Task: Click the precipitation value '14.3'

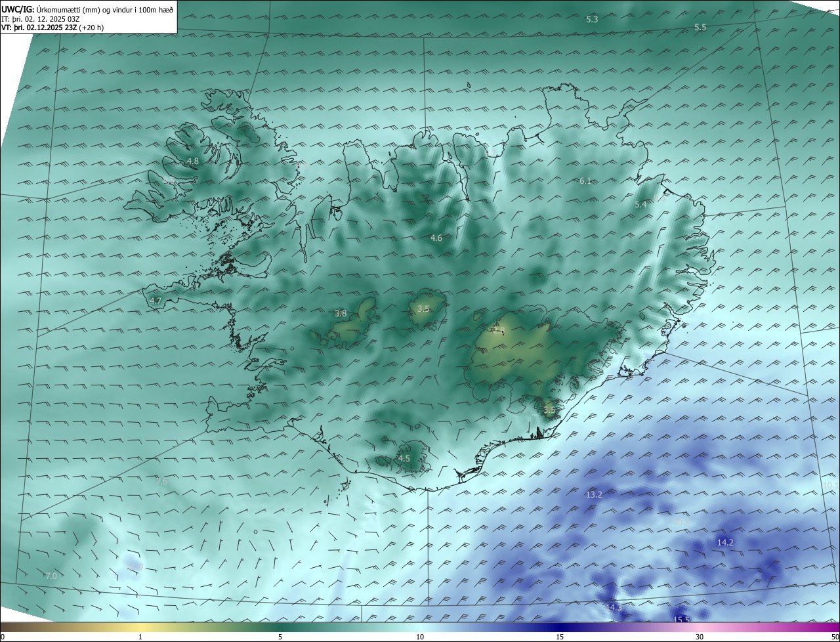Action: coord(613,608)
